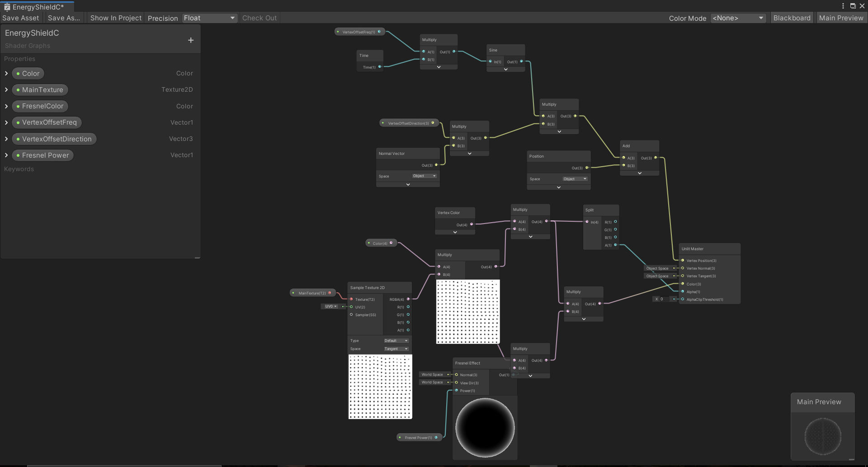868x467 pixels.
Task: Toggle the Blackboard panel visibility
Action: (x=792, y=18)
